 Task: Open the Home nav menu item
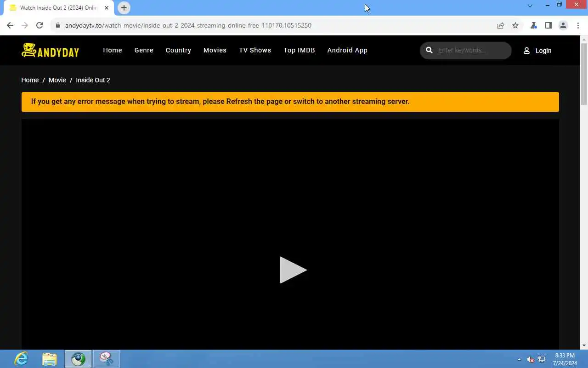[113, 50]
